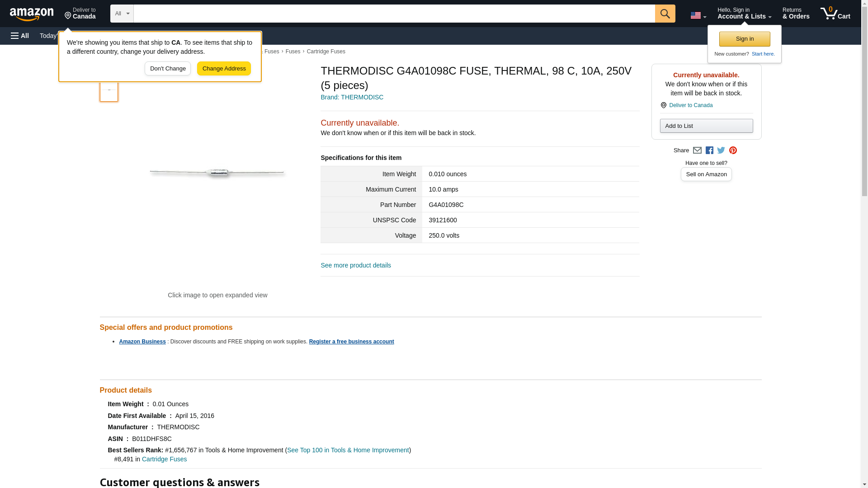Screen dimensions: 868x488
Task: Go to Returns & Orders
Action: click(x=796, y=14)
